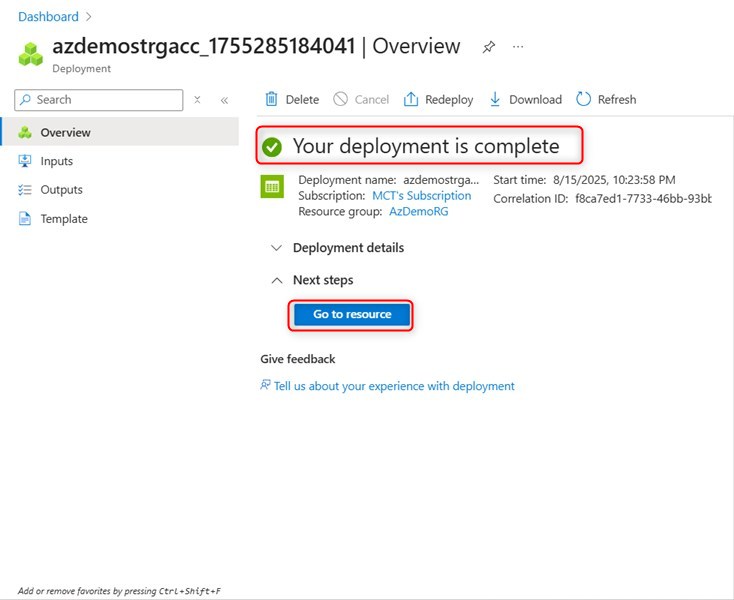Click the truncated deployment name azdemostrga...
Screen dimensions: 734x600
pyautogui.click(x=441, y=180)
